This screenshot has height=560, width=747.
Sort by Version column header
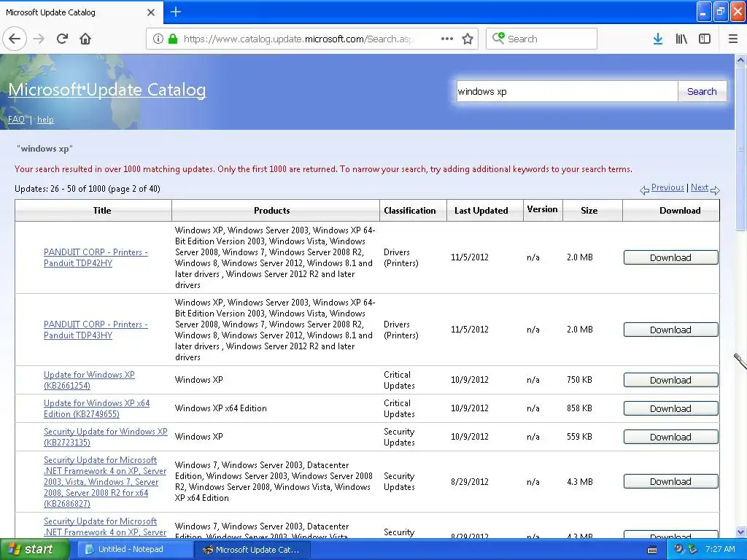pyautogui.click(x=543, y=209)
